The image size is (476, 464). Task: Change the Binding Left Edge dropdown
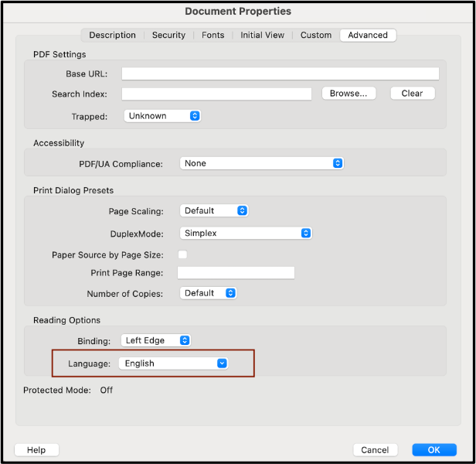pos(155,340)
